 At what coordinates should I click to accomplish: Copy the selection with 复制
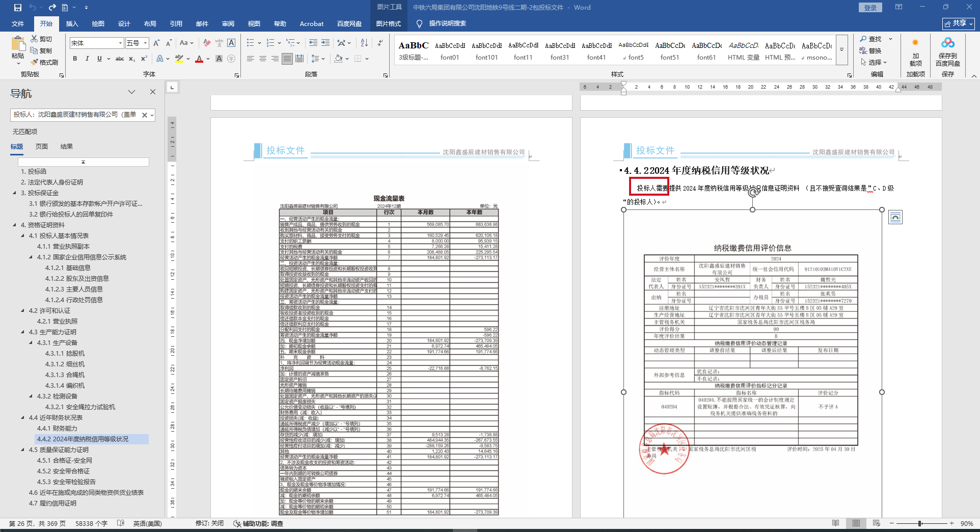(x=41, y=50)
